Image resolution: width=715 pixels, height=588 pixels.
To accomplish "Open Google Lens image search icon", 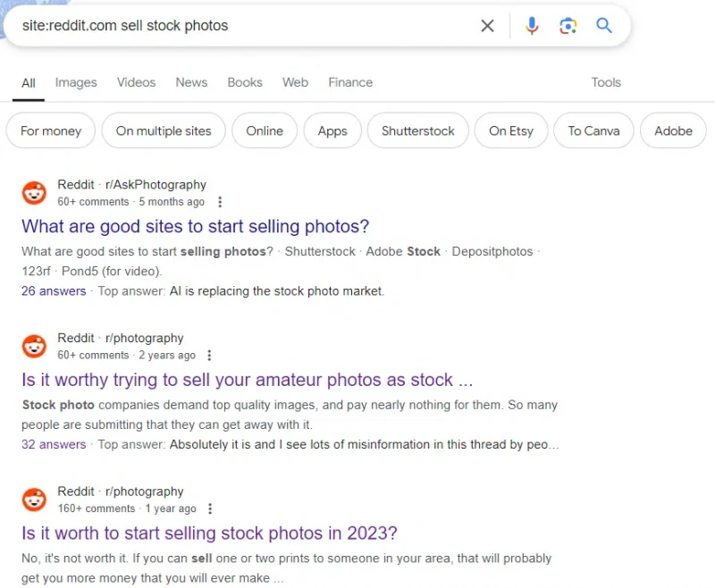I will [568, 26].
